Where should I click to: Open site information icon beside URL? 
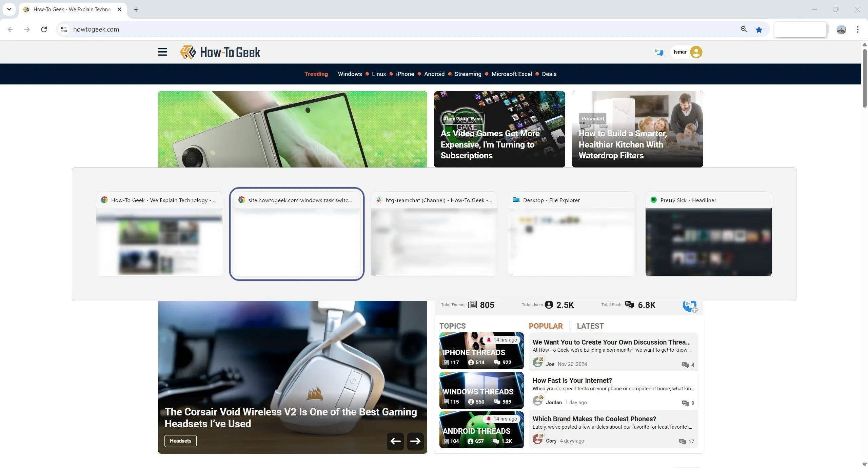coord(64,30)
